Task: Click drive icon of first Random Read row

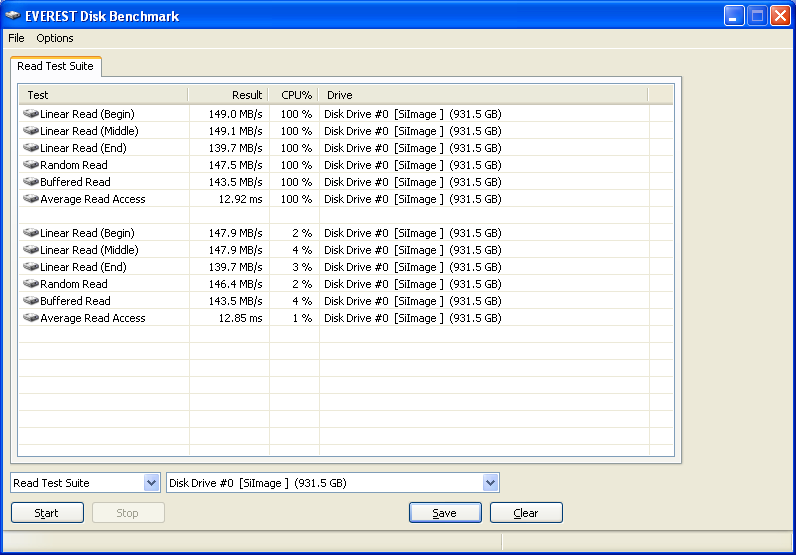Action: tap(31, 165)
